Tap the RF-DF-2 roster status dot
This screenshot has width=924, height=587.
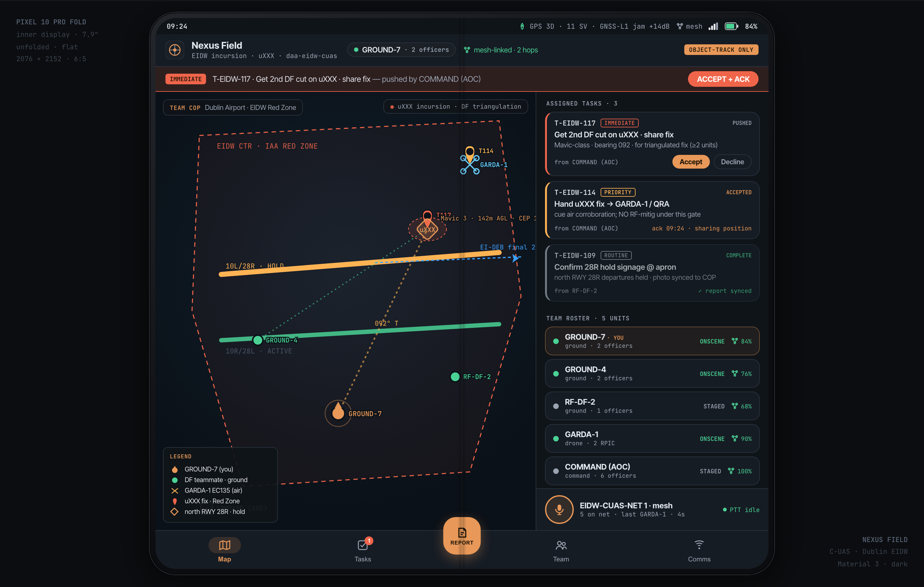(556, 406)
